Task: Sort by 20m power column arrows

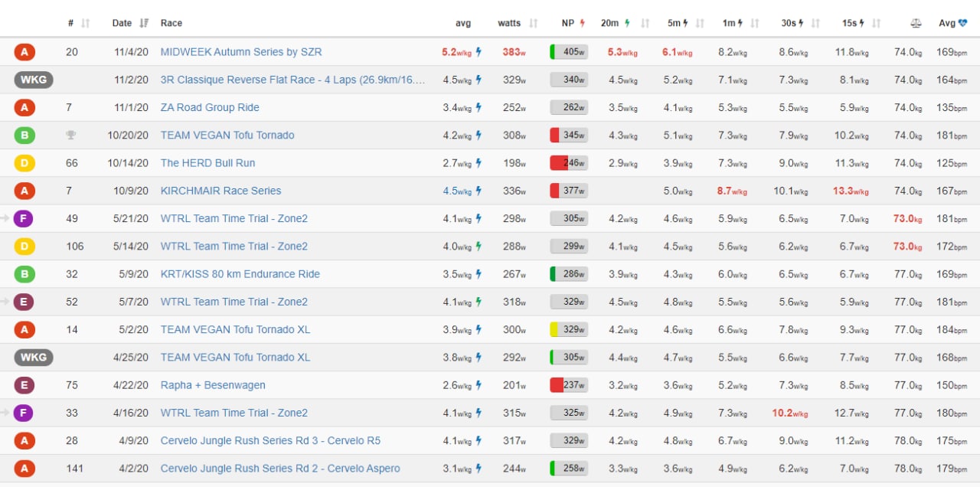Action: pyautogui.click(x=645, y=23)
